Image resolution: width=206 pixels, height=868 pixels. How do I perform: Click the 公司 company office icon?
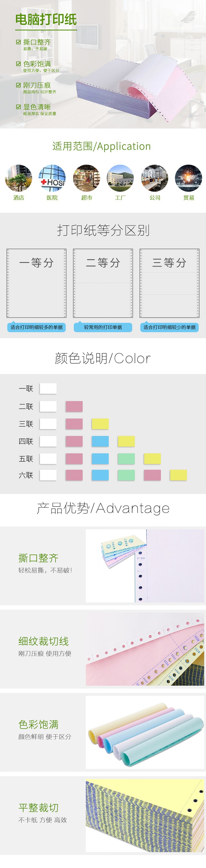click(x=155, y=178)
